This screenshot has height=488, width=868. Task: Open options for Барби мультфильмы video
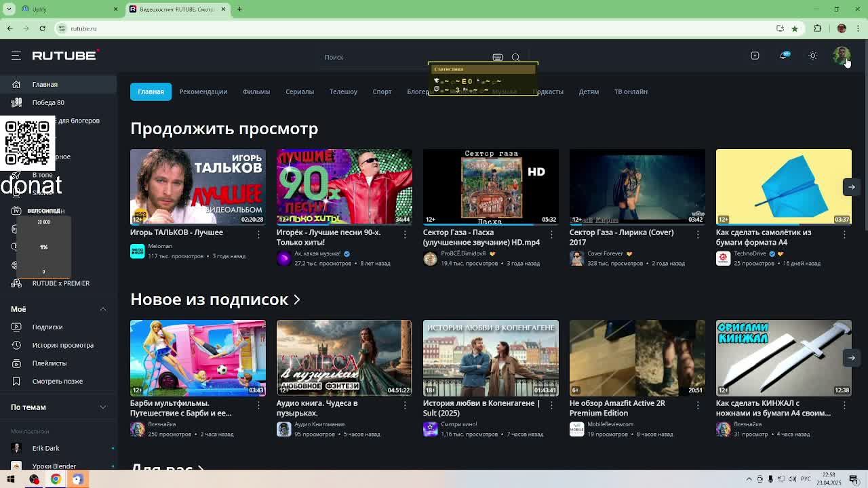(x=258, y=405)
